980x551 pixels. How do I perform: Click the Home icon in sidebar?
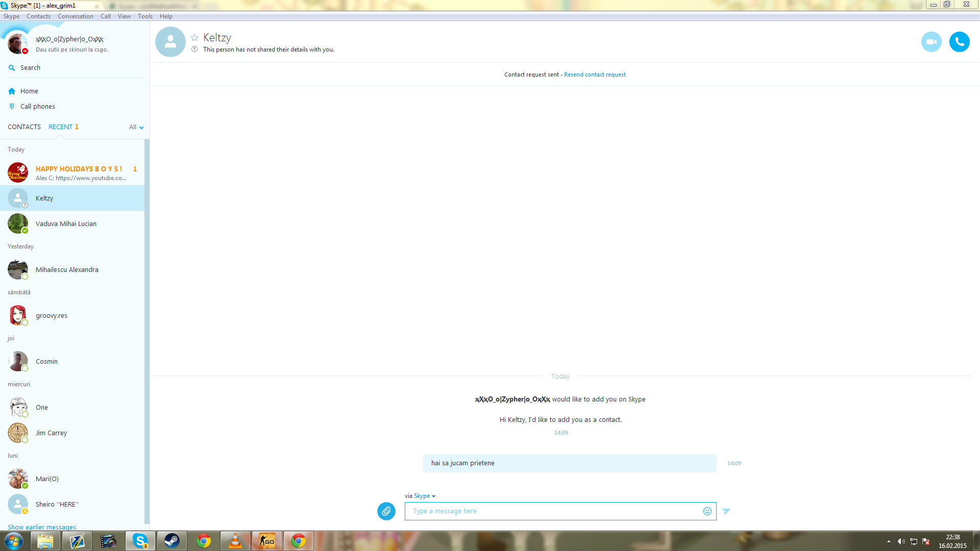pyautogui.click(x=12, y=91)
